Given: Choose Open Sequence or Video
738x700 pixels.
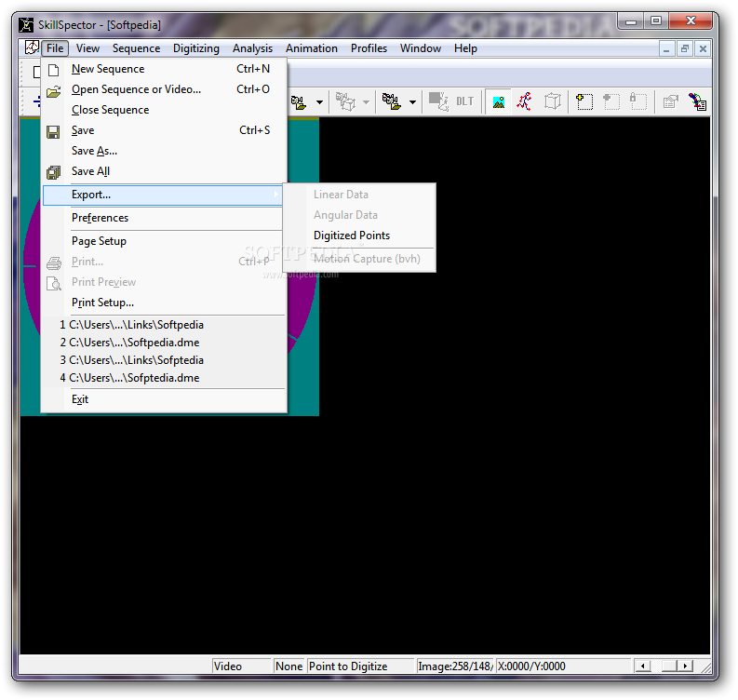Looking at the screenshot, I should point(164,89).
